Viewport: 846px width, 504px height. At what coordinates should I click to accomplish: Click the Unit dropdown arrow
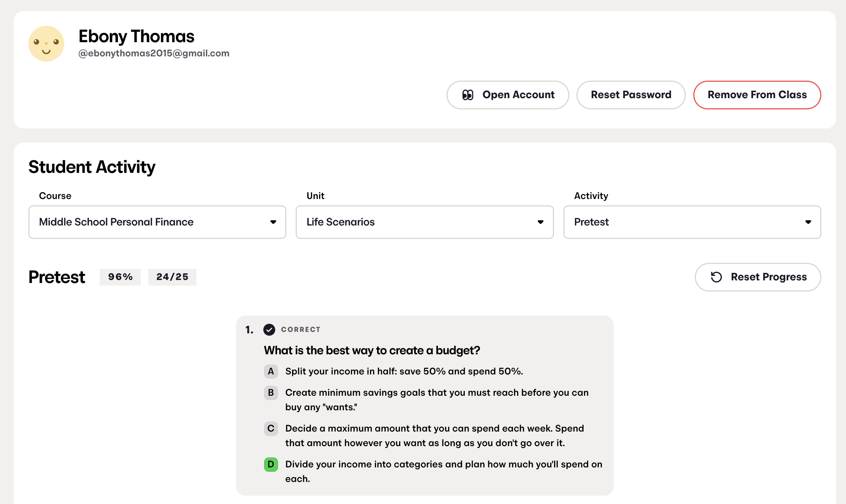(x=541, y=222)
